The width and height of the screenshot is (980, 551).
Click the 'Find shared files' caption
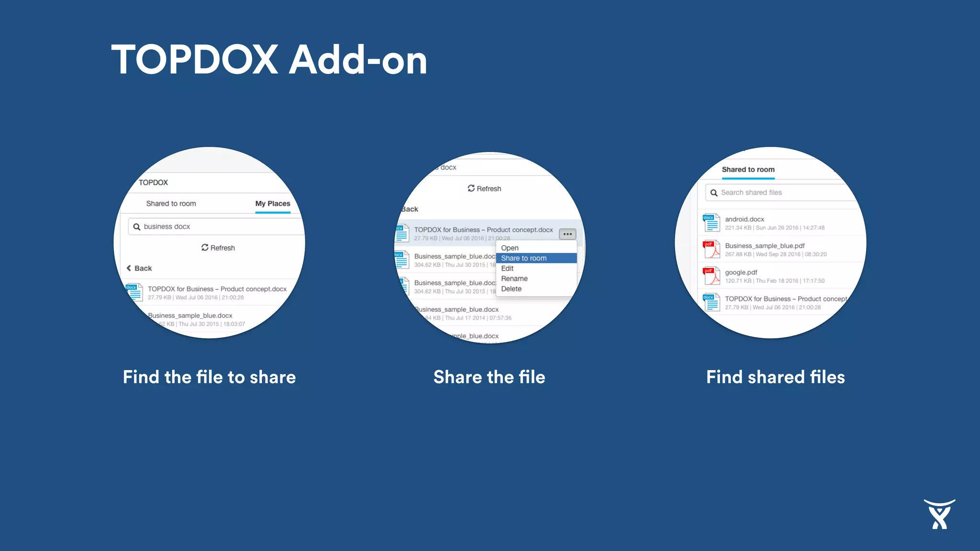(776, 377)
